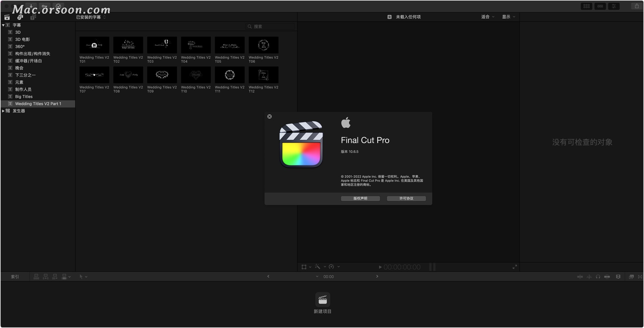Screen dimensions: 644x328
Task: Select Wedding Titles V2 T03 thumbnail
Action: coord(162,45)
